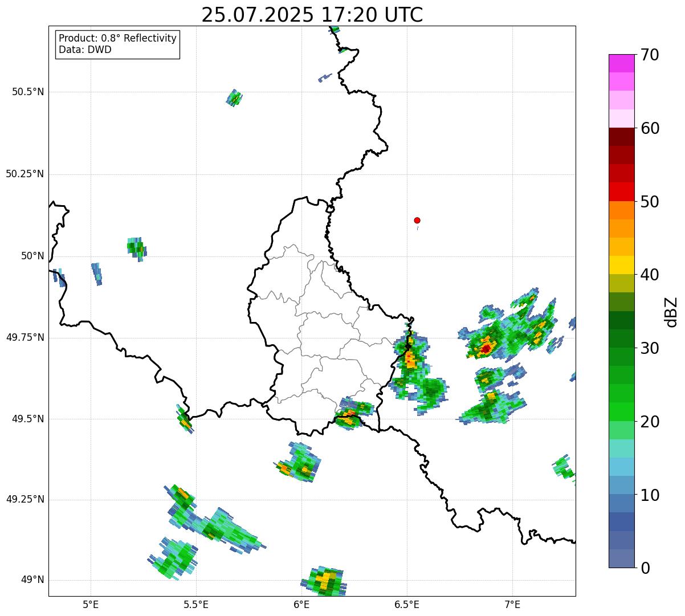The height and width of the screenshot is (616, 685).
Task: Click the Product: 0.8° Reflectivity label
Action: 117,39
